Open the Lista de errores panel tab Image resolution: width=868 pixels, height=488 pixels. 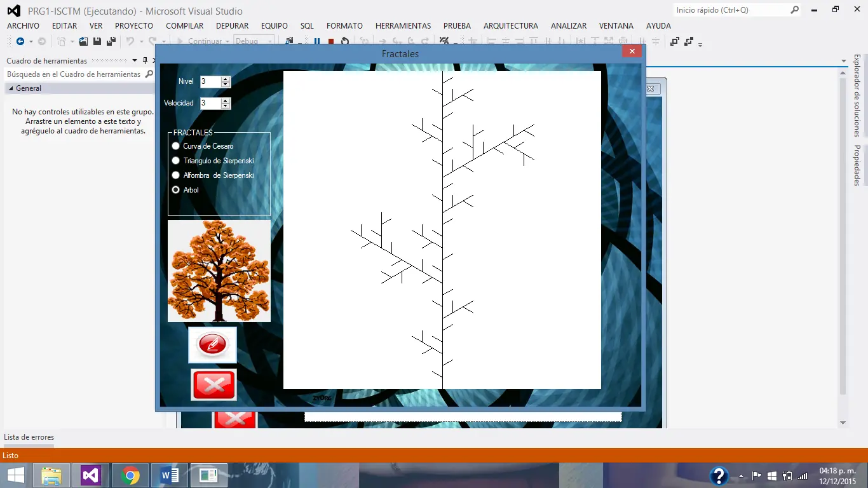coord(29,437)
